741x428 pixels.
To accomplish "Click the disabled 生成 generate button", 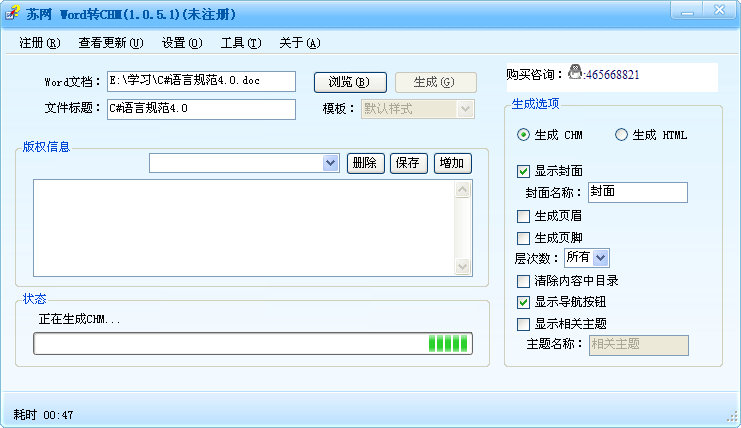I will [x=435, y=82].
